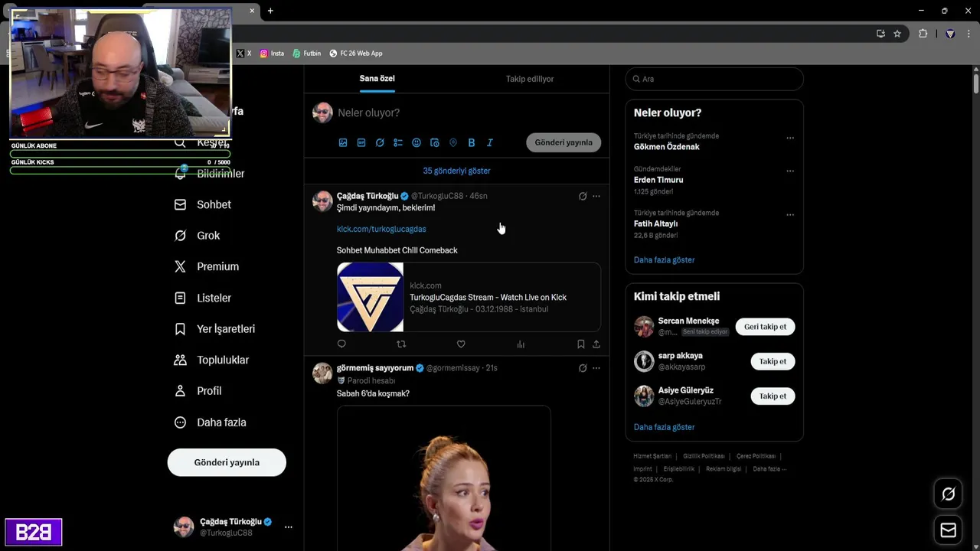The height and width of the screenshot is (551, 980).
Task: Add an image to the post composer
Action: pyautogui.click(x=343, y=142)
